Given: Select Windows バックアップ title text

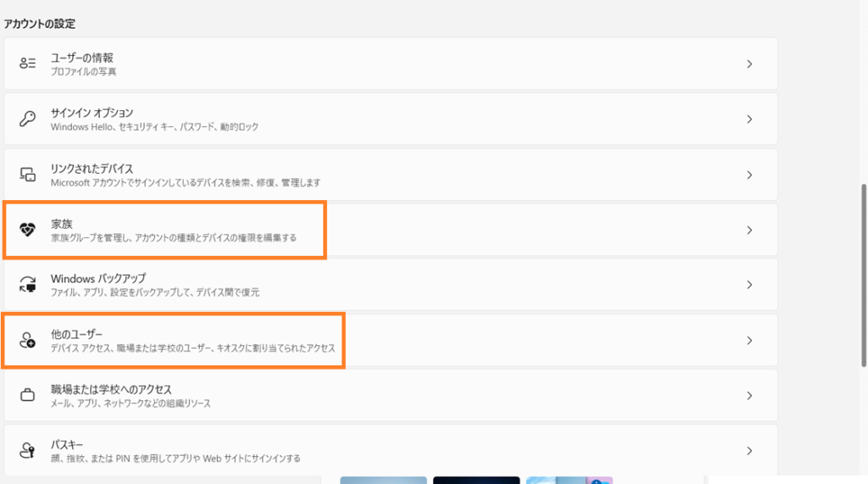Looking at the screenshot, I should [x=98, y=279].
